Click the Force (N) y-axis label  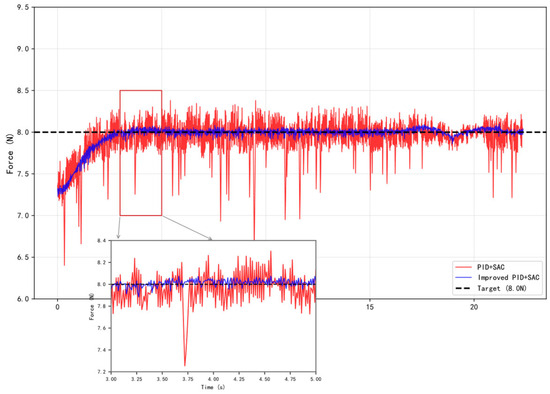[10, 153]
